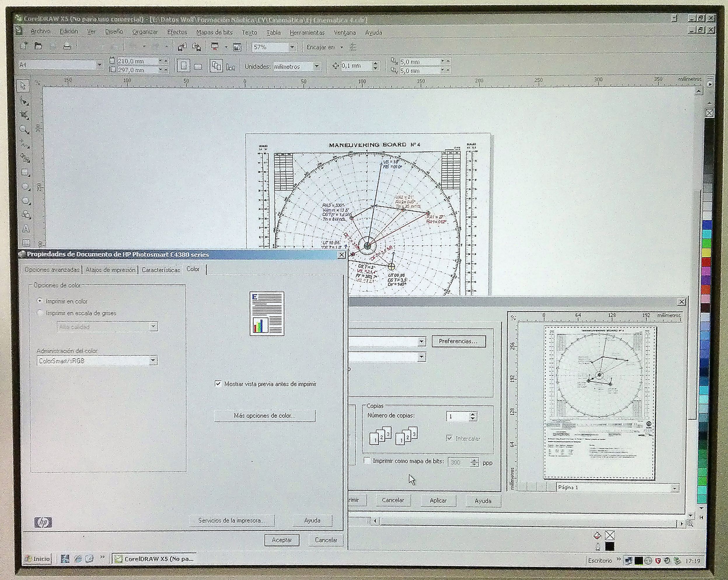Check Imprimir como mapa de bits
Screen dimensions: 728x580
[367, 460]
